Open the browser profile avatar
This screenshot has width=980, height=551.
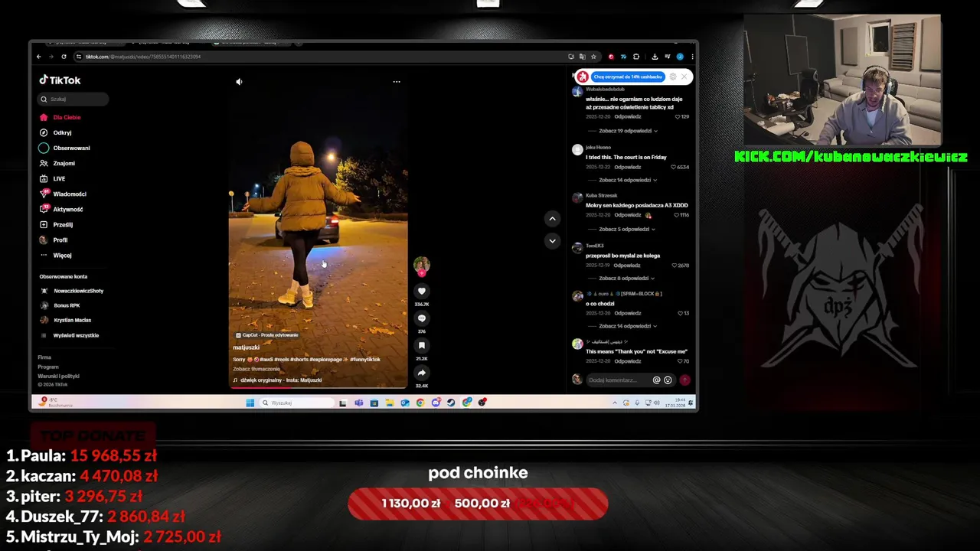(680, 57)
